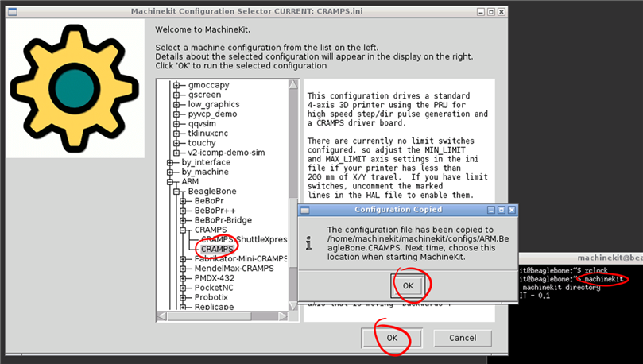Expand the by_machine tree node
Screen dimensions: 643x364
(170, 172)
